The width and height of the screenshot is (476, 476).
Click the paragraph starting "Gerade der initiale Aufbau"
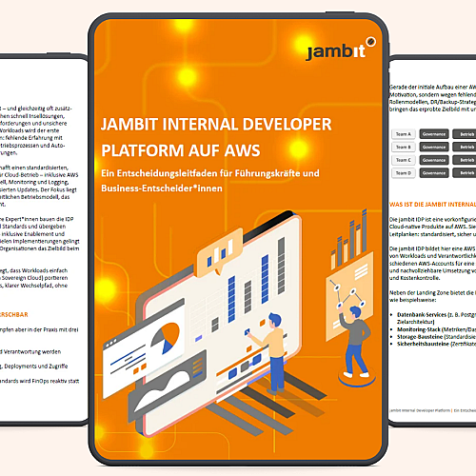(x=432, y=98)
